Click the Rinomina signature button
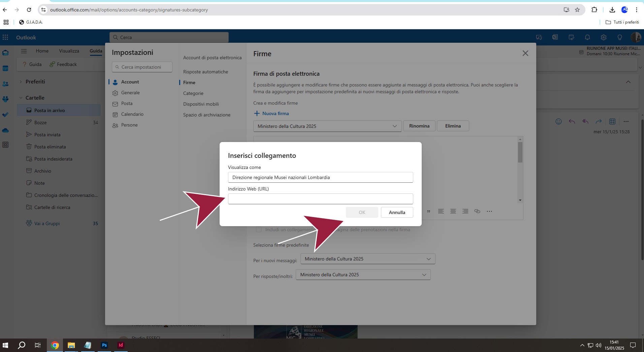This screenshot has height=352, width=644. (x=419, y=126)
